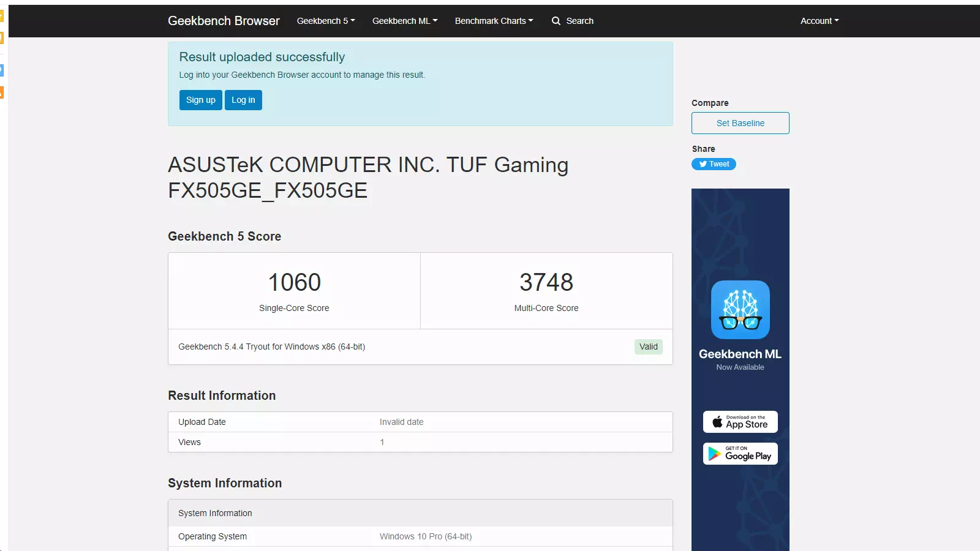
Task: Open the Account dropdown menu
Action: pos(820,20)
